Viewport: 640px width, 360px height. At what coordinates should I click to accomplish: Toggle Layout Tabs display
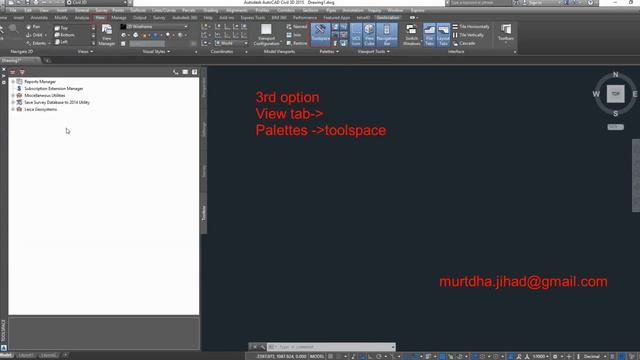443,35
